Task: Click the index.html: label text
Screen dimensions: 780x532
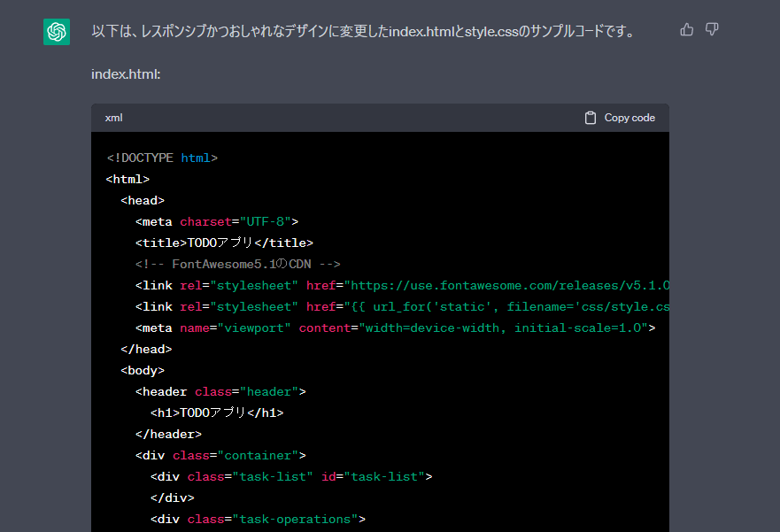Action: click(x=126, y=74)
